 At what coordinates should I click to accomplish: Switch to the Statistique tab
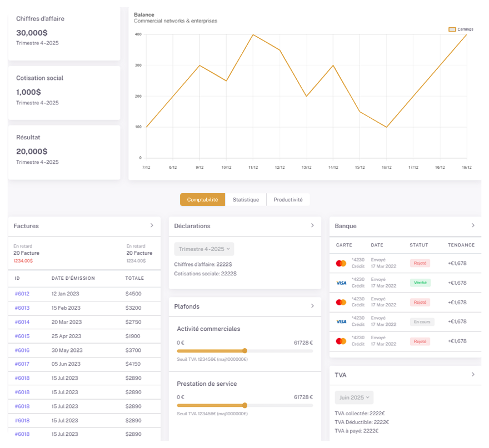[246, 200]
